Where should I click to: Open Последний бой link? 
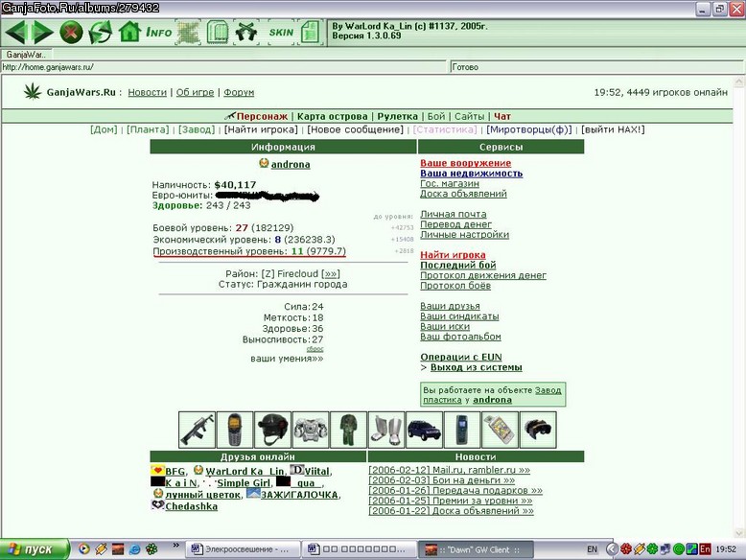tap(457, 265)
